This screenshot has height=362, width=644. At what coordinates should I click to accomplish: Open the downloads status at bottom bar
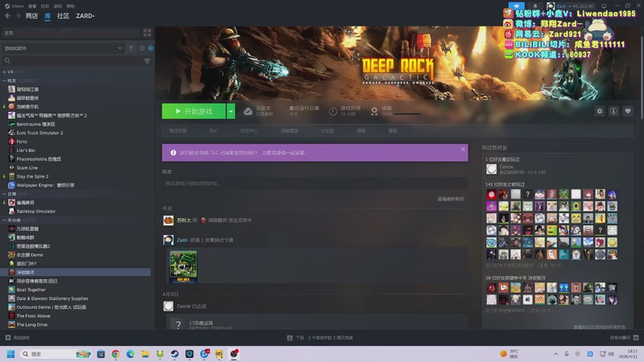tap(320, 338)
